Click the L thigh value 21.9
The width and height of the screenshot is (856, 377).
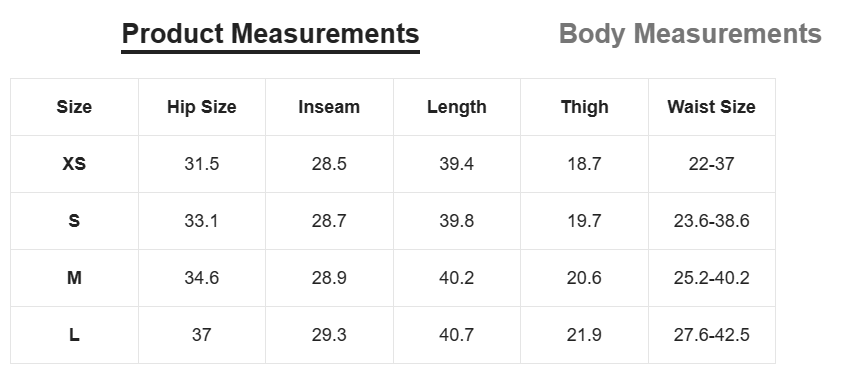tap(584, 335)
